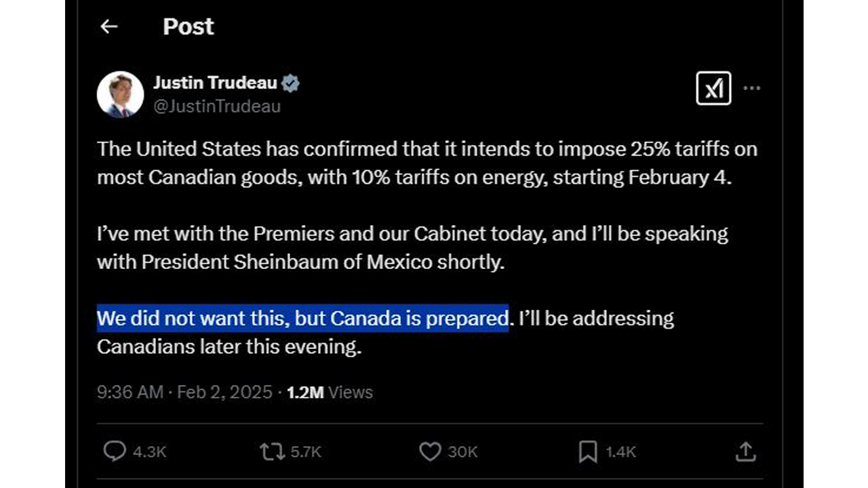
Task: Click the Justin Trudeau display name
Action: 215,83
